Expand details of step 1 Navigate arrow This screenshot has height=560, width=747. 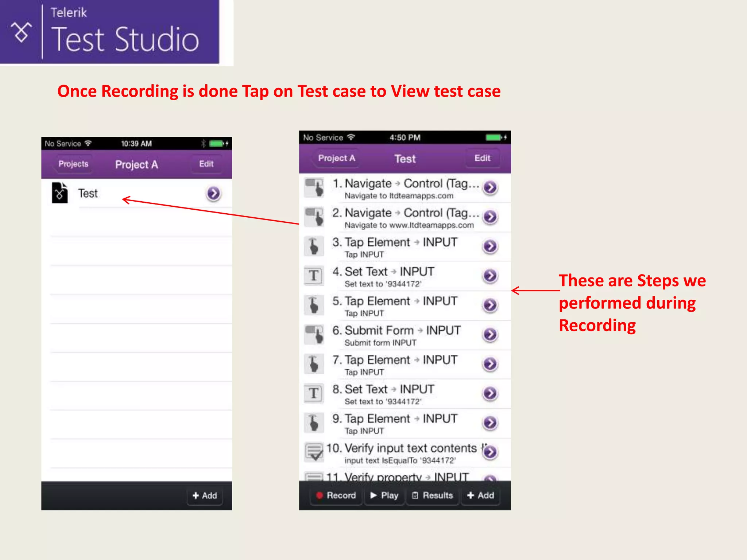pyautogui.click(x=490, y=187)
